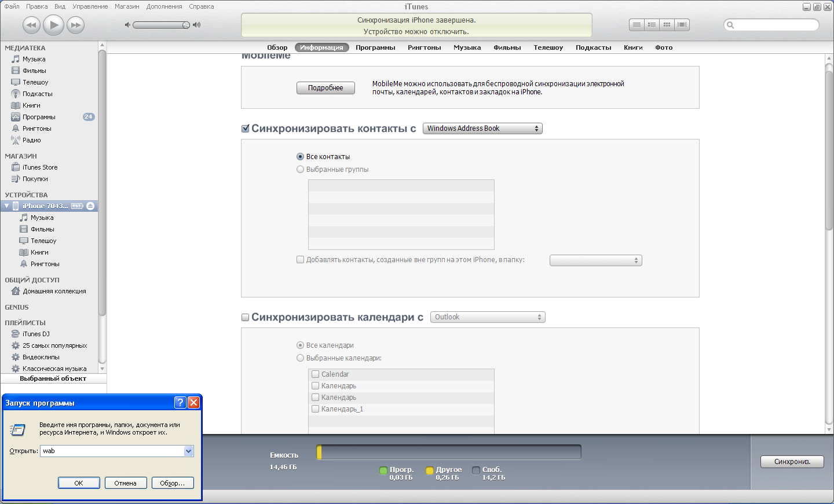Open the Справка menu

tap(202, 6)
